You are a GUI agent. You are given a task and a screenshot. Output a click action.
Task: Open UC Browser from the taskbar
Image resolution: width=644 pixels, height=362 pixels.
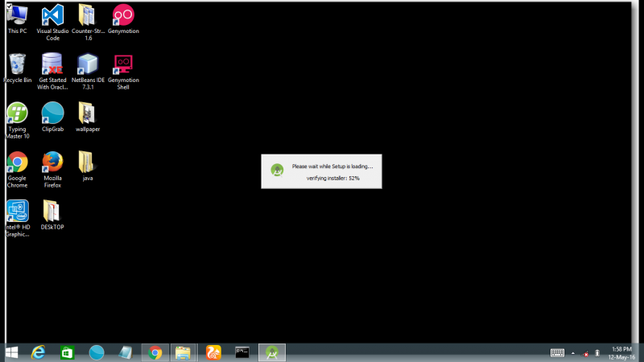tap(213, 352)
